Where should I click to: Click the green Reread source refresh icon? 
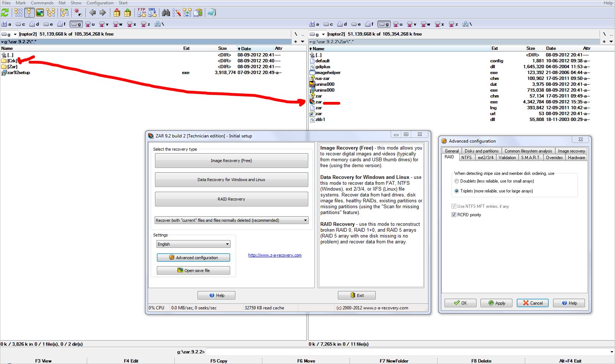5,13
